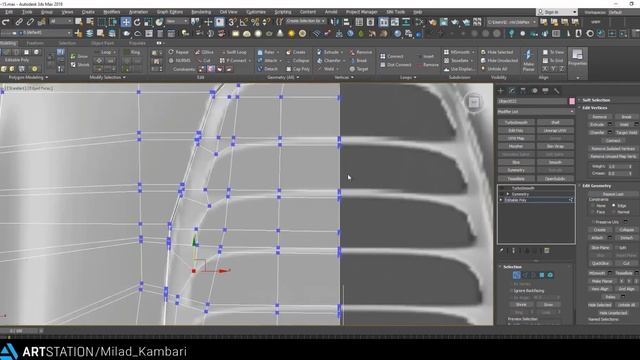Click the Editable Poly stack entry

coord(536,200)
